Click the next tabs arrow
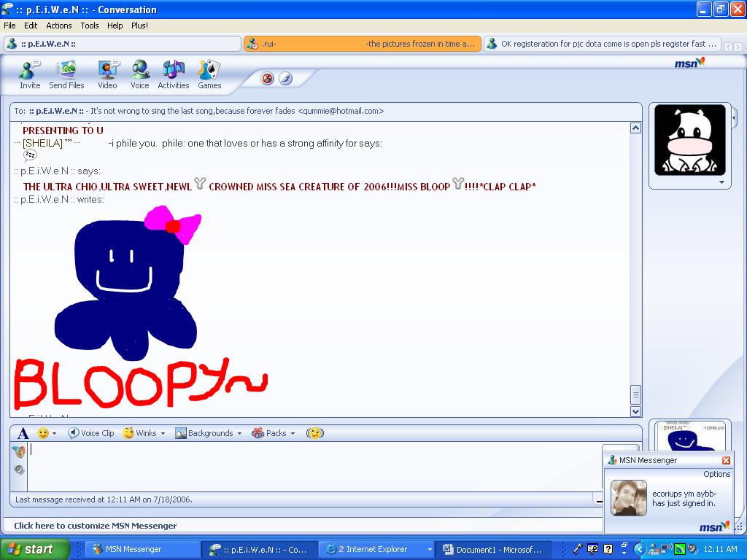 (x=738, y=47)
